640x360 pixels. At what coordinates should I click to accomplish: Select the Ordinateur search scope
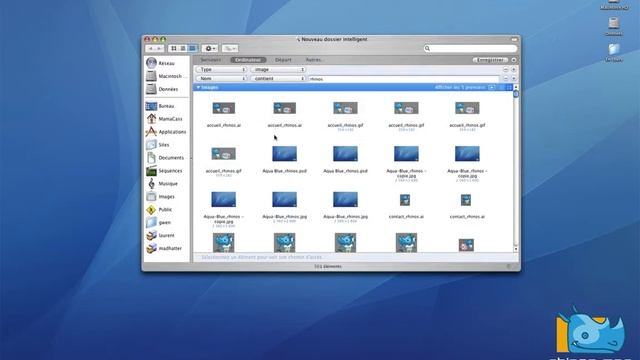pyautogui.click(x=248, y=60)
